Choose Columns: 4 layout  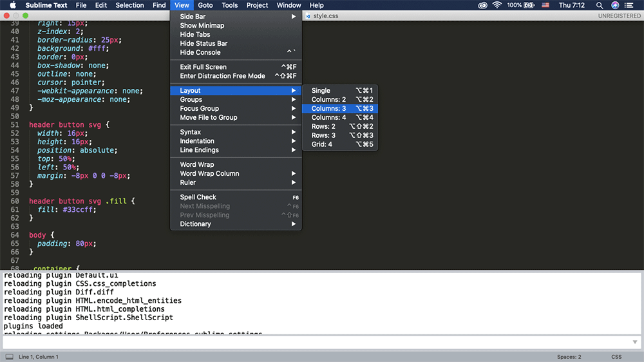coord(339,117)
